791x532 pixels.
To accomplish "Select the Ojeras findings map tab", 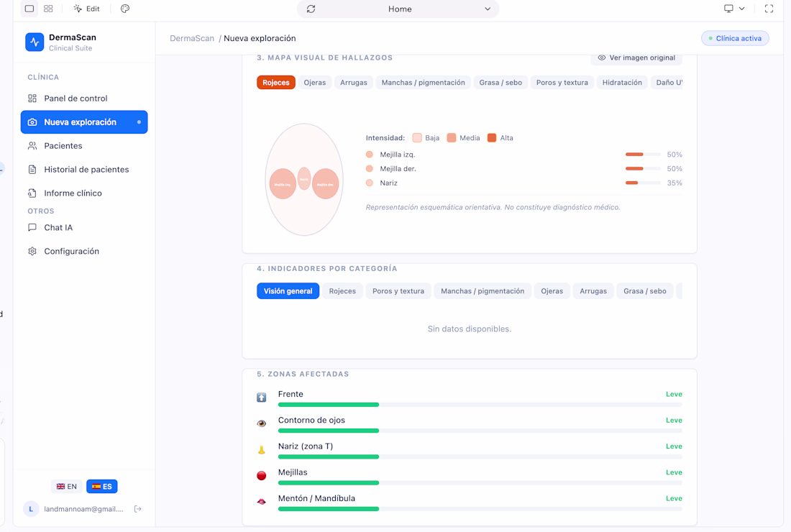I will [x=315, y=83].
